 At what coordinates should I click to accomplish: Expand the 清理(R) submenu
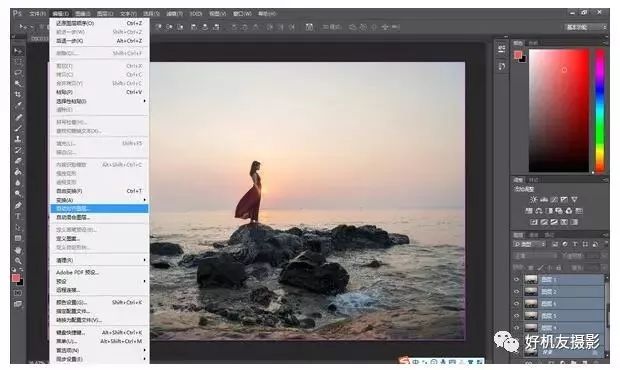tap(99, 260)
